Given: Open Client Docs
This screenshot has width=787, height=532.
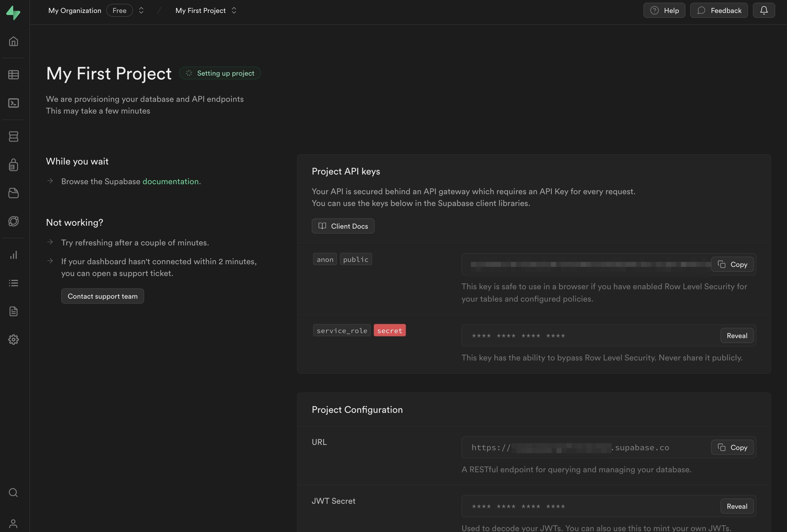Looking at the screenshot, I should pos(343,226).
